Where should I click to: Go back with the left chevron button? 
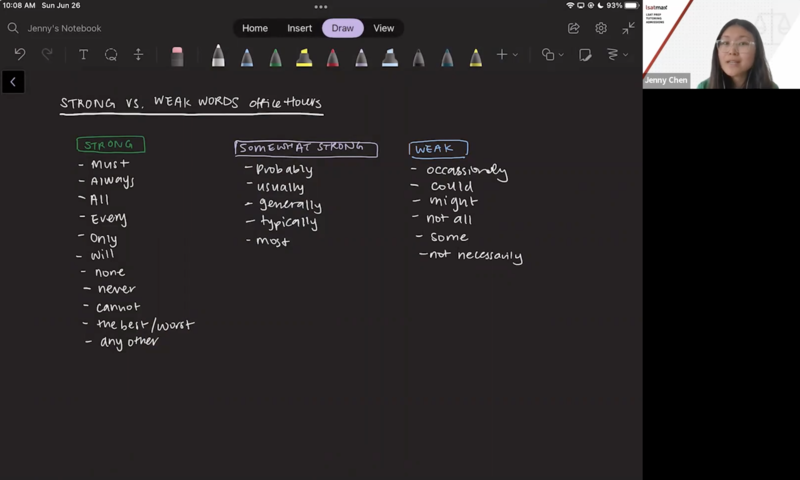tap(13, 82)
